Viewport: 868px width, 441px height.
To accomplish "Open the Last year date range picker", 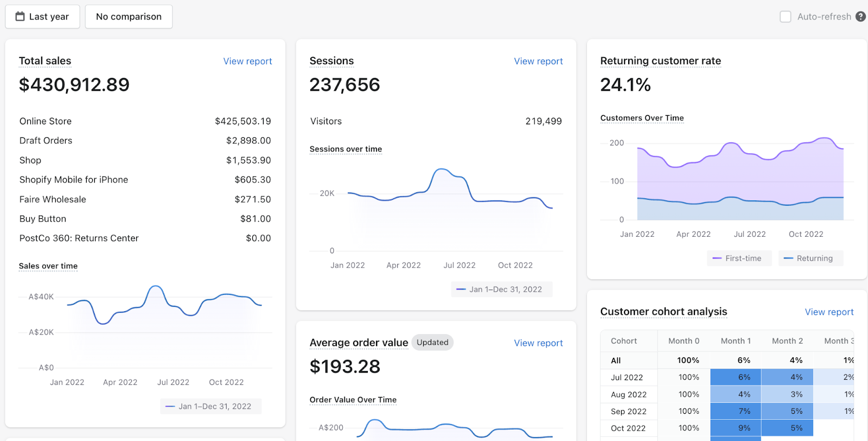I will (42, 16).
